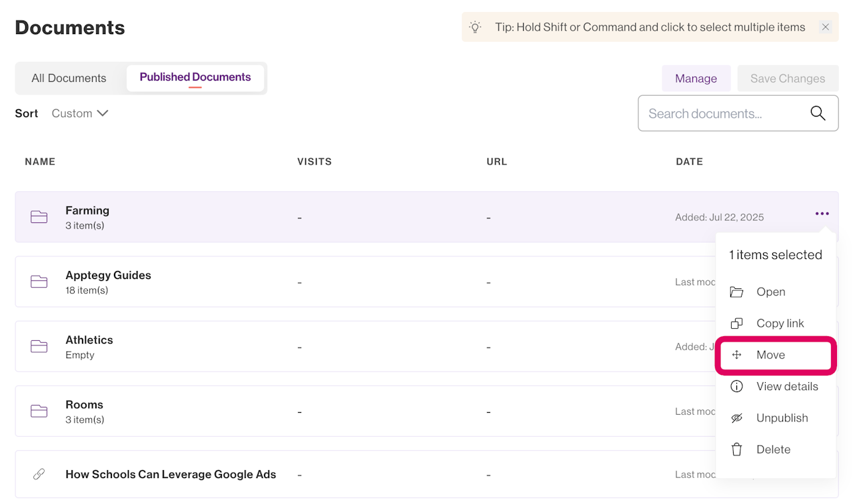Click the Athletics folder icon
The width and height of the screenshot is (853, 504).
pos(39,346)
